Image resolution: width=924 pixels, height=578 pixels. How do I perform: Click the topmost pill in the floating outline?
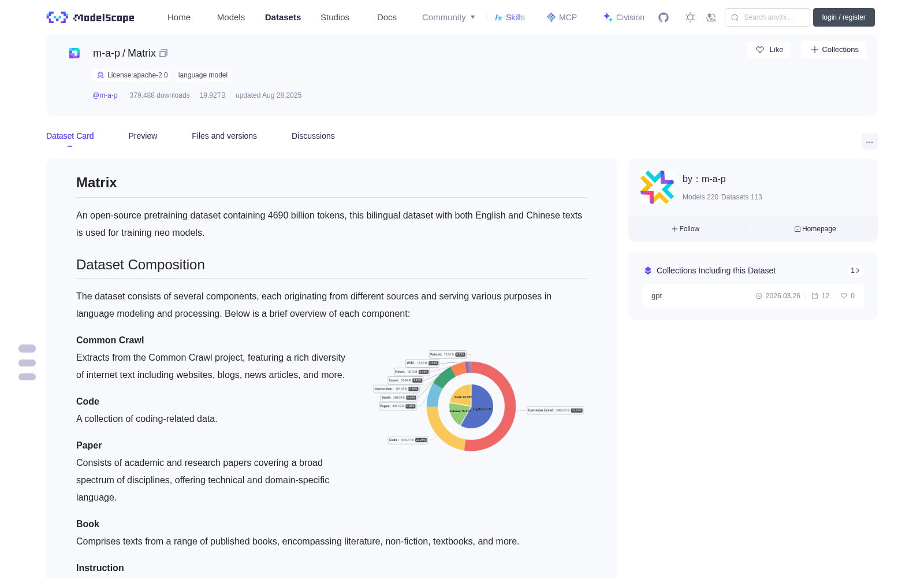(x=27, y=349)
